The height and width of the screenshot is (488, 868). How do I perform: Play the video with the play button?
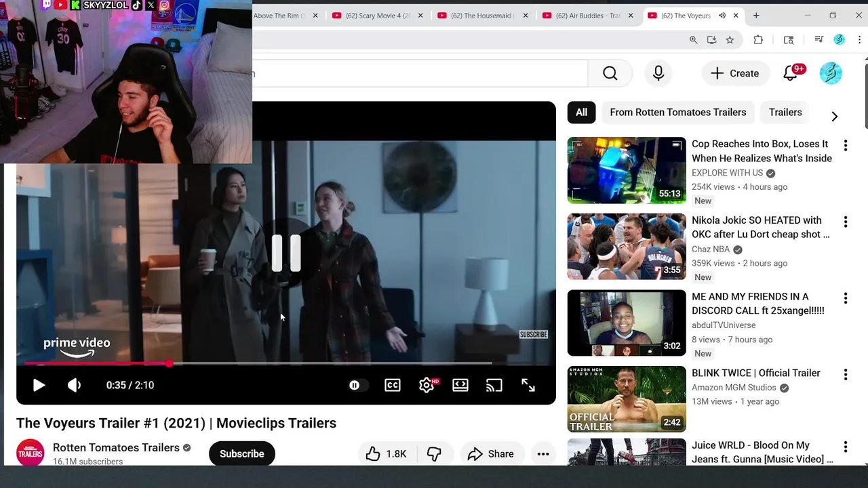tap(39, 385)
